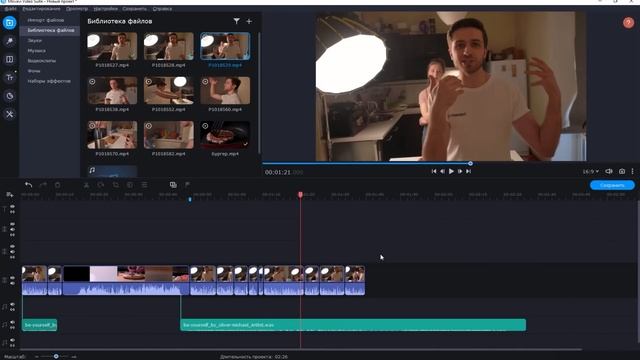Screen dimensions: 640x360
Task: Hide the main video track
Action: [x=12, y=278]
